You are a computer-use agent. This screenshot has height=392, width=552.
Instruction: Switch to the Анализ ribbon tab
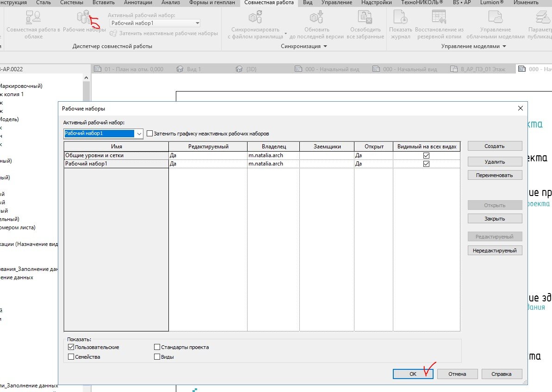coord(171,2)
